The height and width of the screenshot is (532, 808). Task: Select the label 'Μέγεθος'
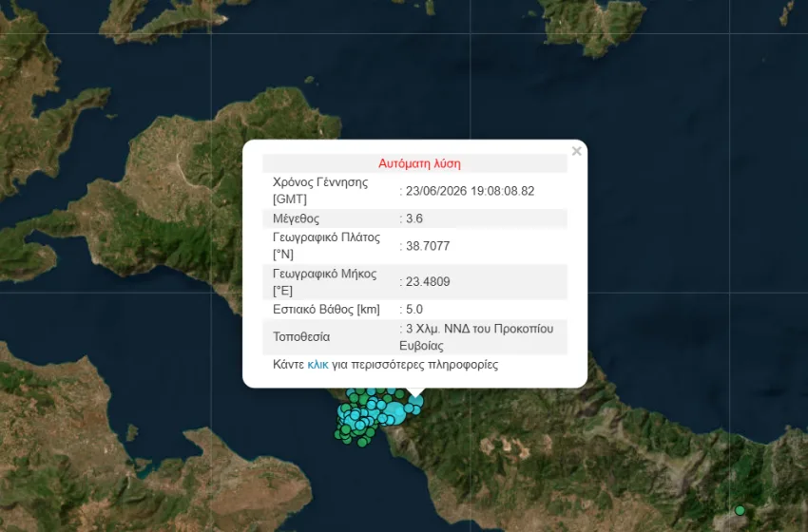(296, 218)
